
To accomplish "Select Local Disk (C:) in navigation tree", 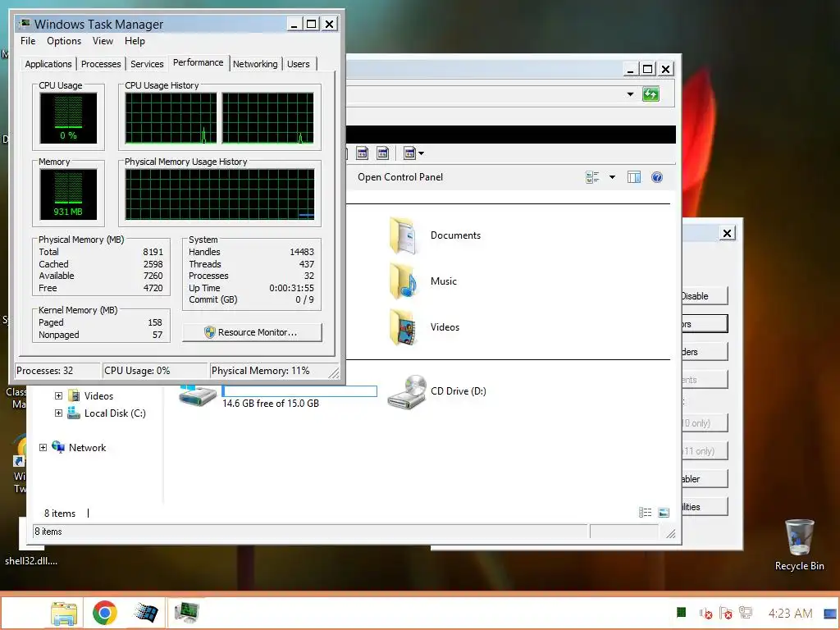I will [x=115, y=413].
